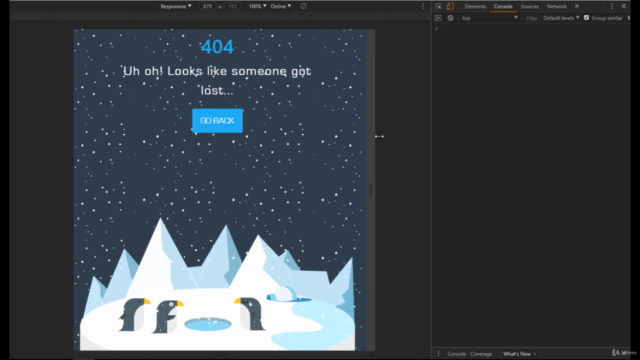Open the Responsive device dropdown

point(176,7)
